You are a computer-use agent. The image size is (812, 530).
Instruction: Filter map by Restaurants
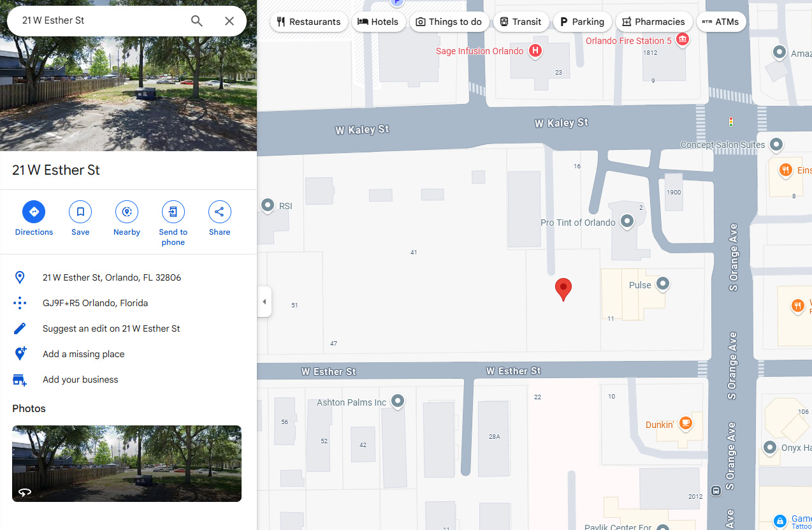pyautogui.click(x=309, y=22)
